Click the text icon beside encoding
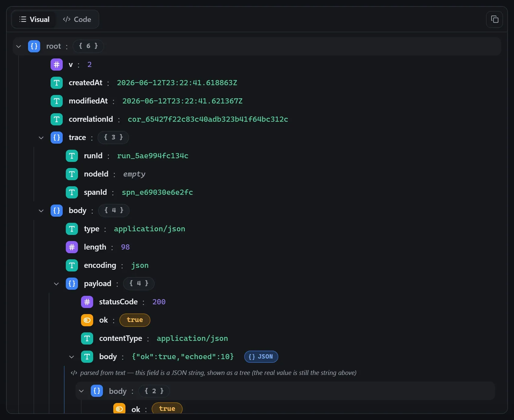The height and width of the screenshot is (420, 514). [72, 265]
